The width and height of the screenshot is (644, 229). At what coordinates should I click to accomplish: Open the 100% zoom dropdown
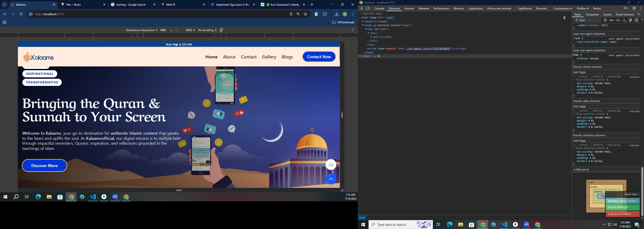190,30
